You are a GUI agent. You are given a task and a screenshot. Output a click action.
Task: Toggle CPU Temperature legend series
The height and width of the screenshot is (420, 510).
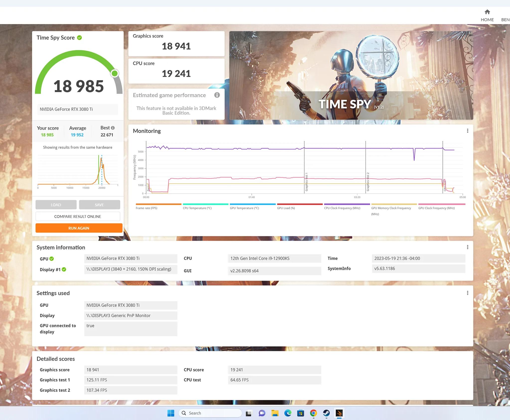[x=205, y=206]
